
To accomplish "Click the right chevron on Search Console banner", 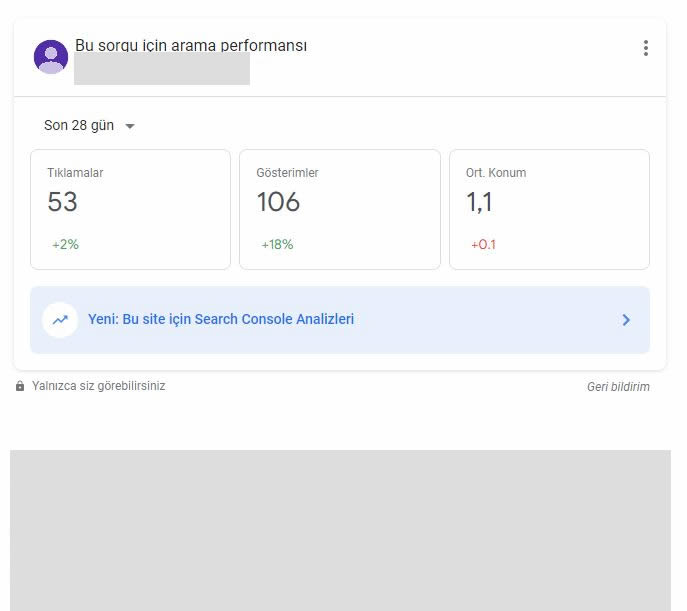I will (626, 320).
